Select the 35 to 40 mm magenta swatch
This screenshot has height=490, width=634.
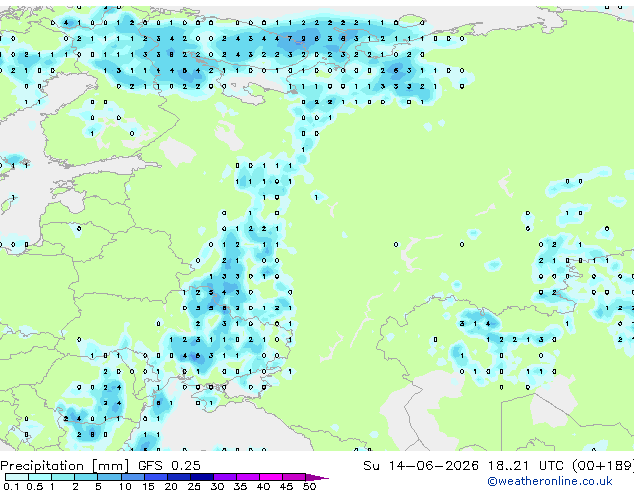[247, 477]
